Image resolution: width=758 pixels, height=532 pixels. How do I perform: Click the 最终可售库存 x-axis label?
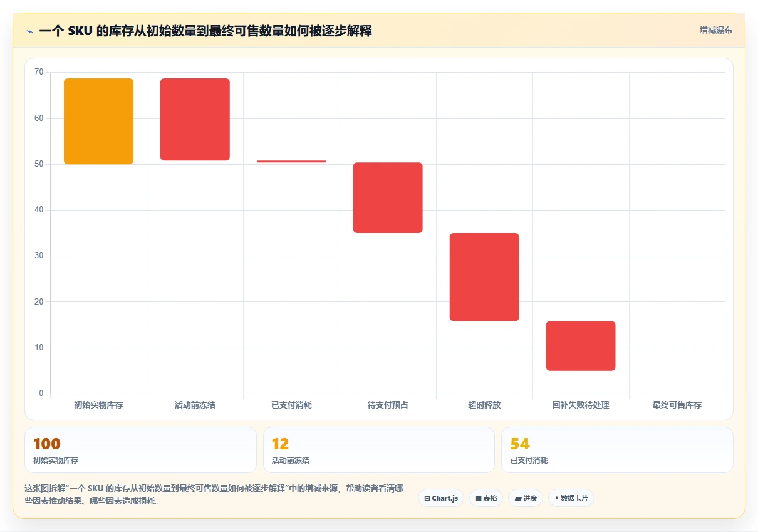677,405
